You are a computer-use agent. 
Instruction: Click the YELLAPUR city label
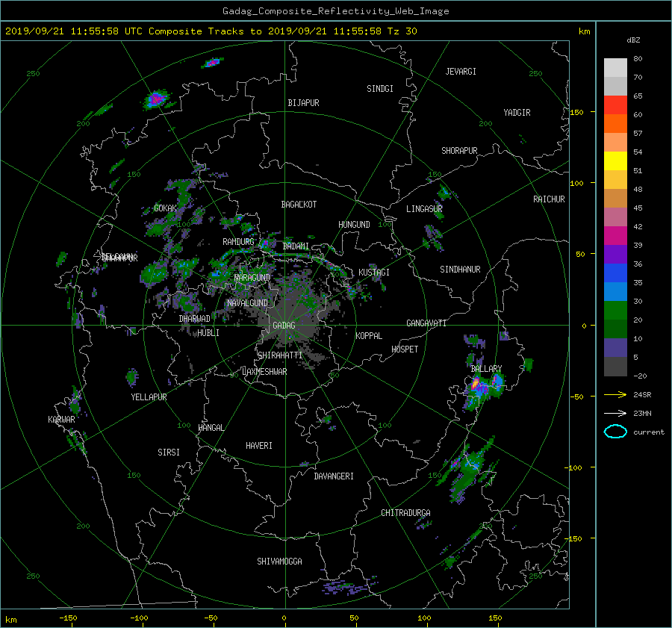point(149,397)
